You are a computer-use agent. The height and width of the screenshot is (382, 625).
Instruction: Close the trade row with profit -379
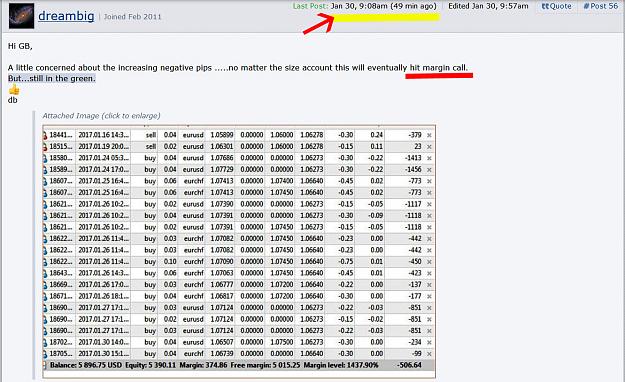[x=429, y=135]
